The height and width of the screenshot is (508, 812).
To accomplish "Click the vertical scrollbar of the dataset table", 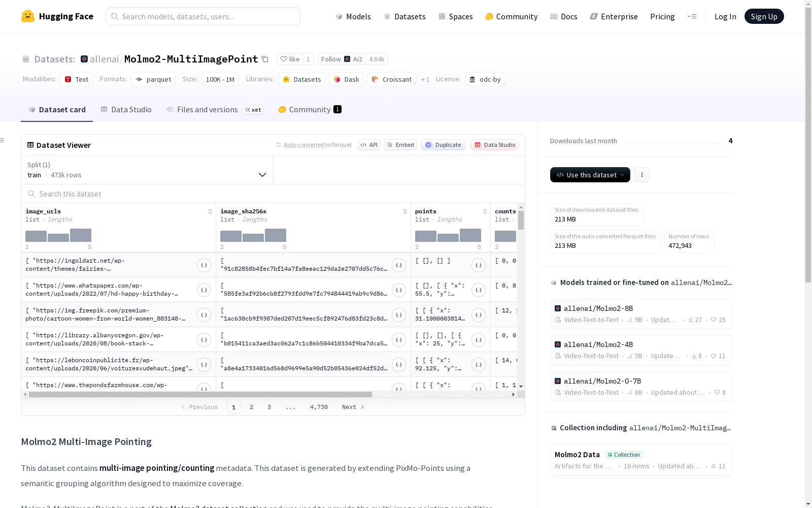I will pyautogui.click(x=521, y=220).
